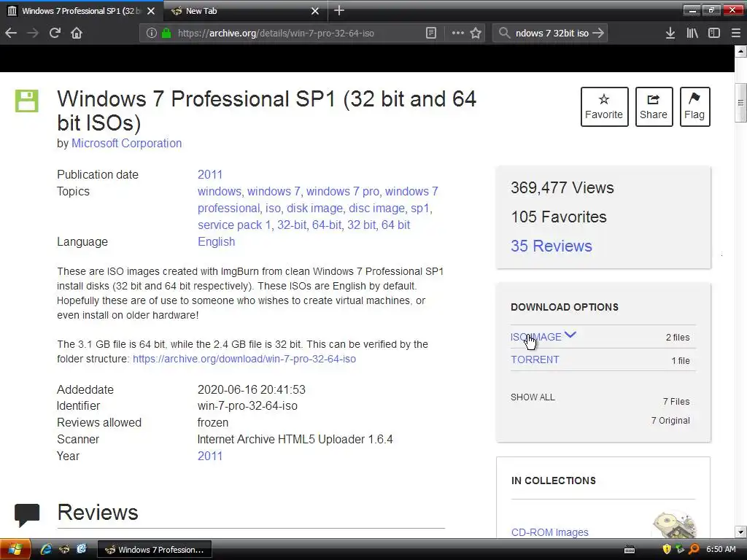Open the CD-ROM Images collection link
Viewport: 747px width, 560px height.
click(x=550, y=532)
